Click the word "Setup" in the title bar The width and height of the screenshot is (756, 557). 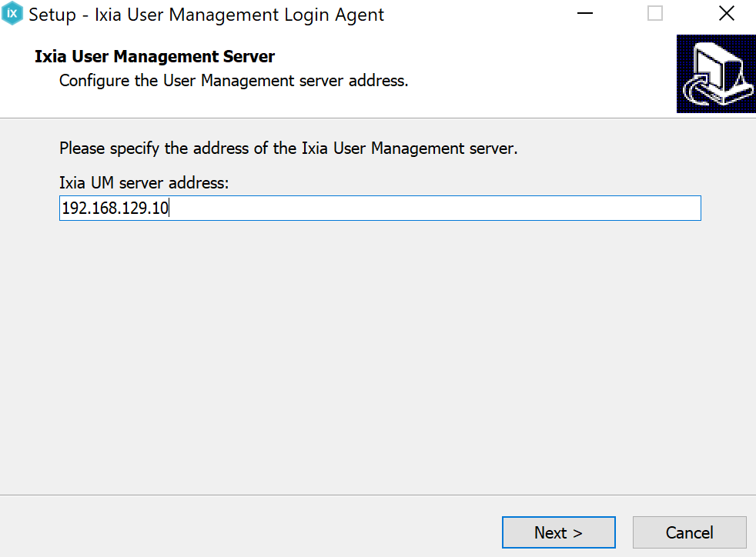click(x=52, y=15)
